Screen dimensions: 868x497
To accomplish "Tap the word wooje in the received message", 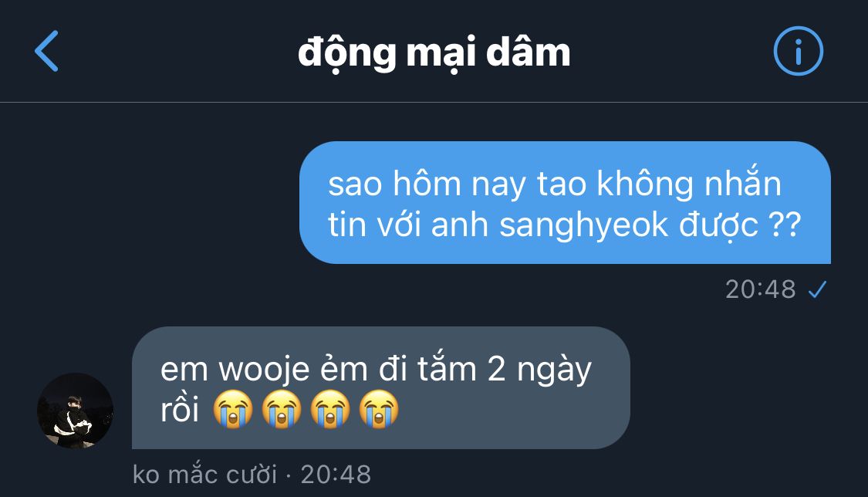I will (x=264, y=370).
